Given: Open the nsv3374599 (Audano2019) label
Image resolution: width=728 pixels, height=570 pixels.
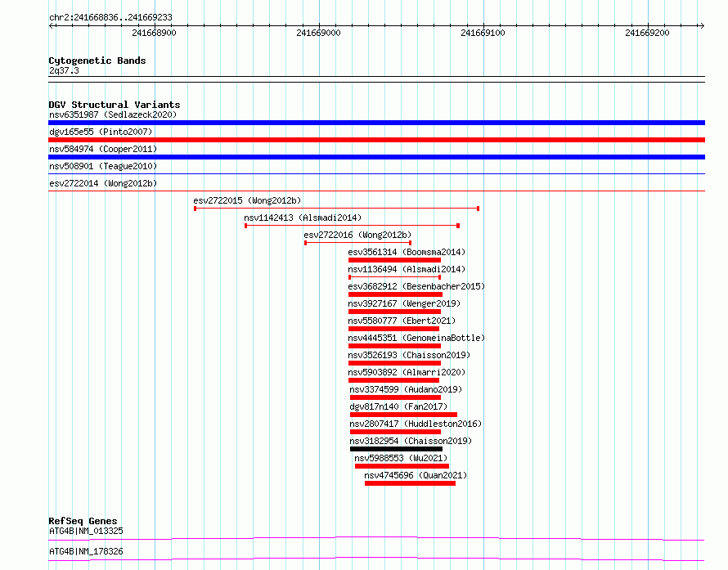Looking at the screenshot, I should [406, 389].
